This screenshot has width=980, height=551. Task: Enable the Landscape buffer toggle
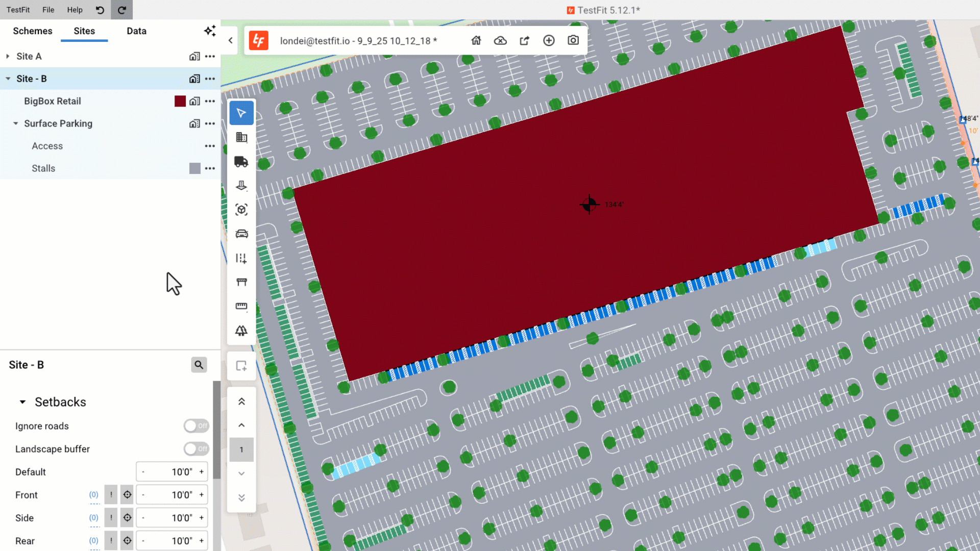[196, 448]
